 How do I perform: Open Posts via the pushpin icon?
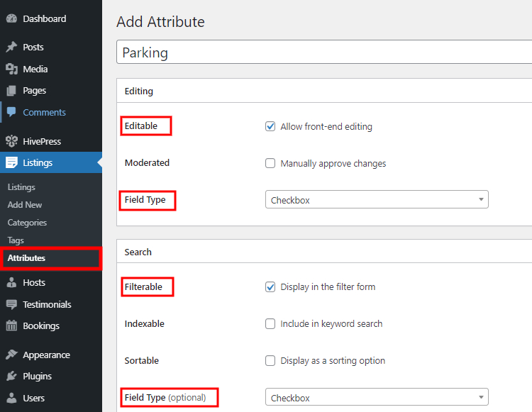pos(11,47)
